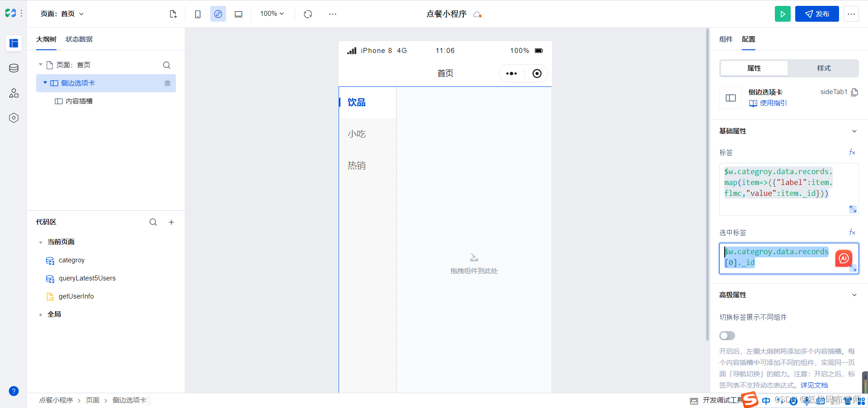868x408 pixels.
Task: Open the toolbar more options ellipsis
Action: (x=333, y=14)
